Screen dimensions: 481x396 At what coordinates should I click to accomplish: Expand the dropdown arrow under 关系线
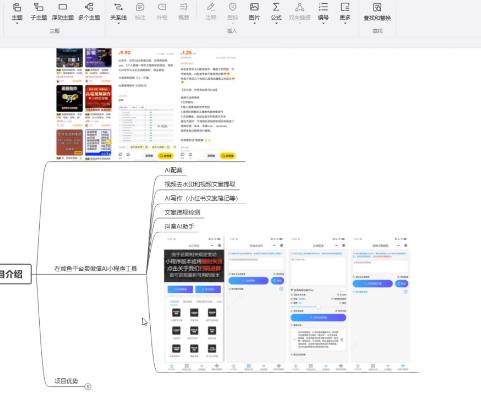click(118, 23)
